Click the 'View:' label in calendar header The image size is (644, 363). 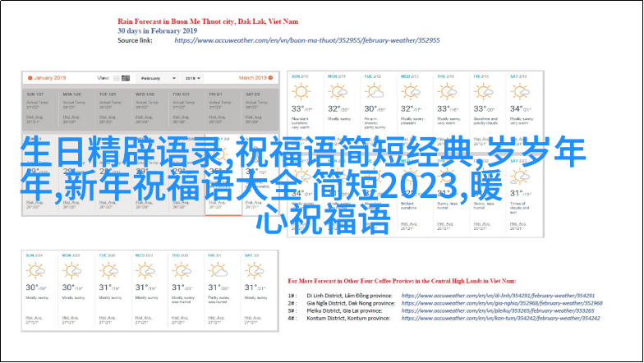point(103,78)
